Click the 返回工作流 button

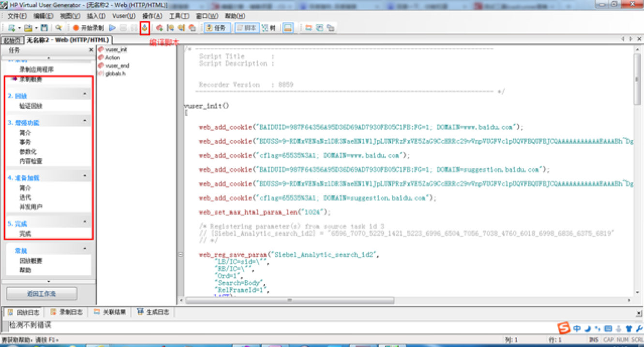pyautogui.click(x=42, y=294)
